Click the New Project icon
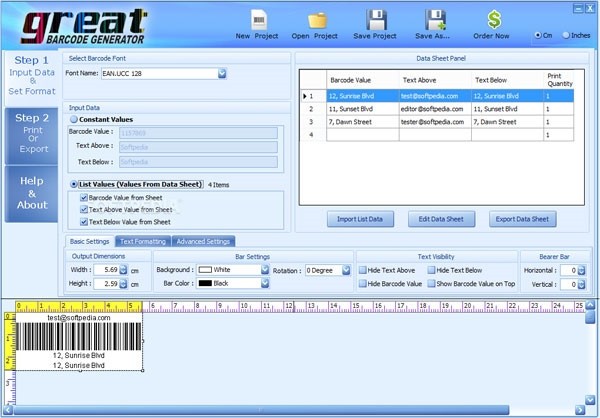Screen dimensions: 600x418 point(257,20)
